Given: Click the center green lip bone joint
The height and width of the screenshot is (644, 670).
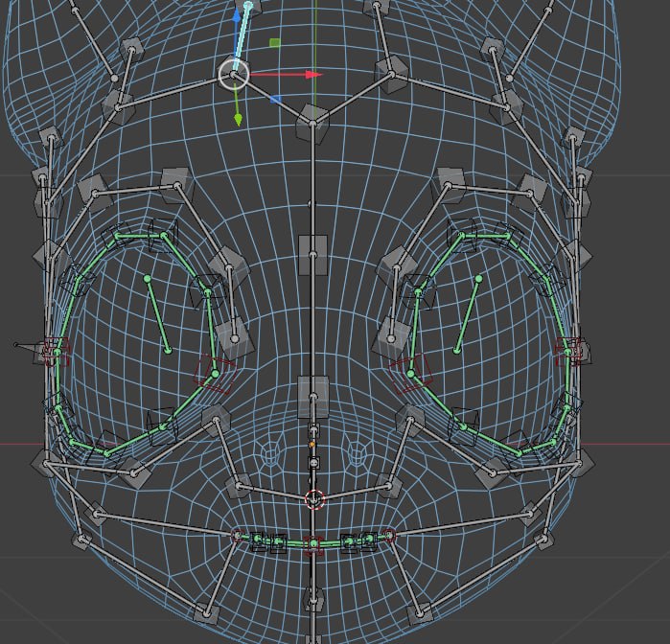Looking at the screenshot, I should pos(314,543).
